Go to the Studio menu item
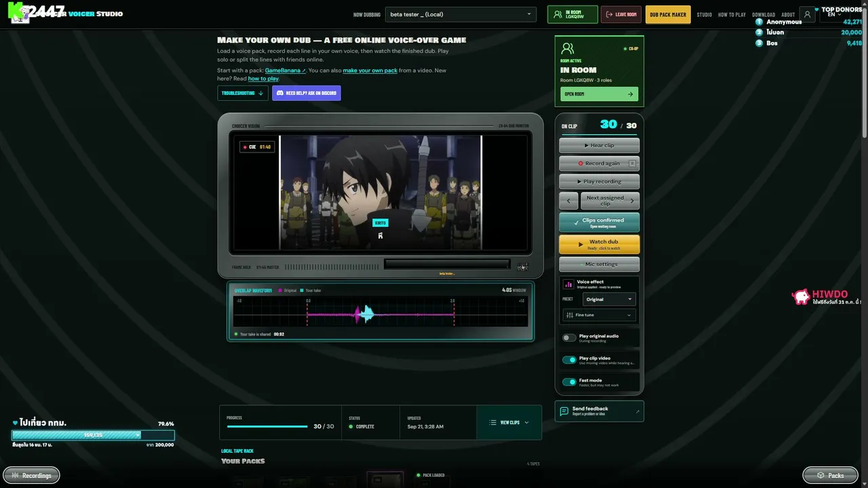 coord(704,14)
